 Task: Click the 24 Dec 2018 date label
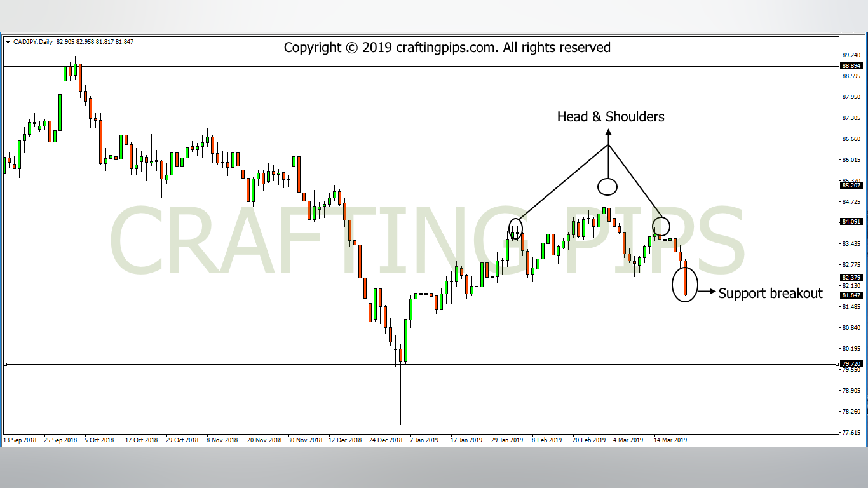coord(386,440)
